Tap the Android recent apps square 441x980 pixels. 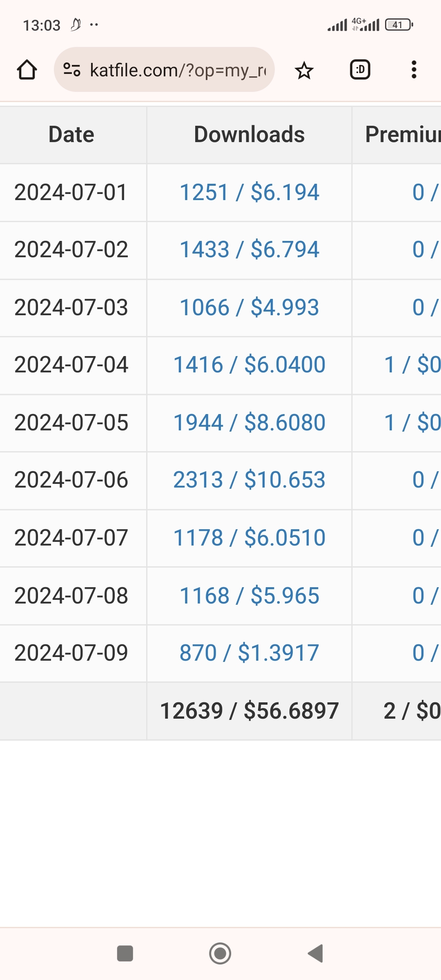[125, 953]
